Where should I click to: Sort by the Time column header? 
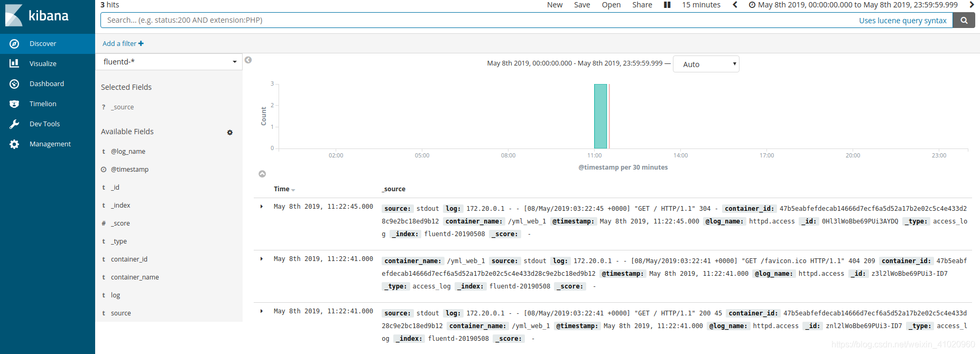pyautogui.click(x=284, y=189)
